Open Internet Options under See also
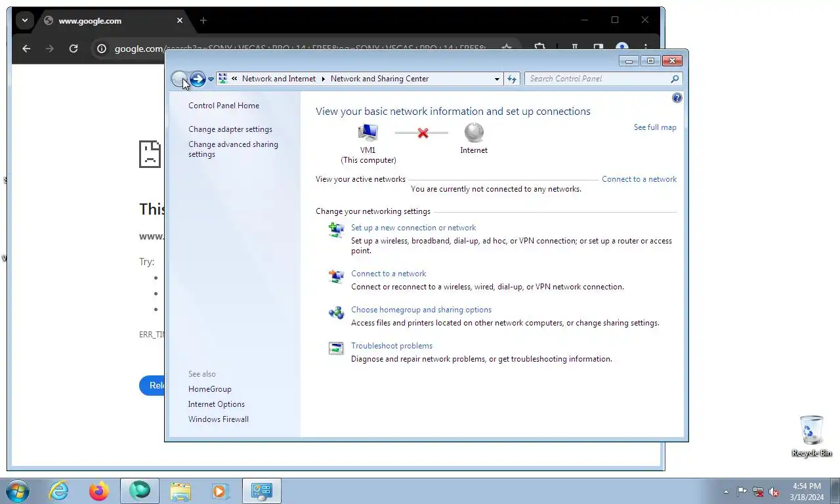The height and width of the screenshot is (504, 840). click(x=217, y=404)
